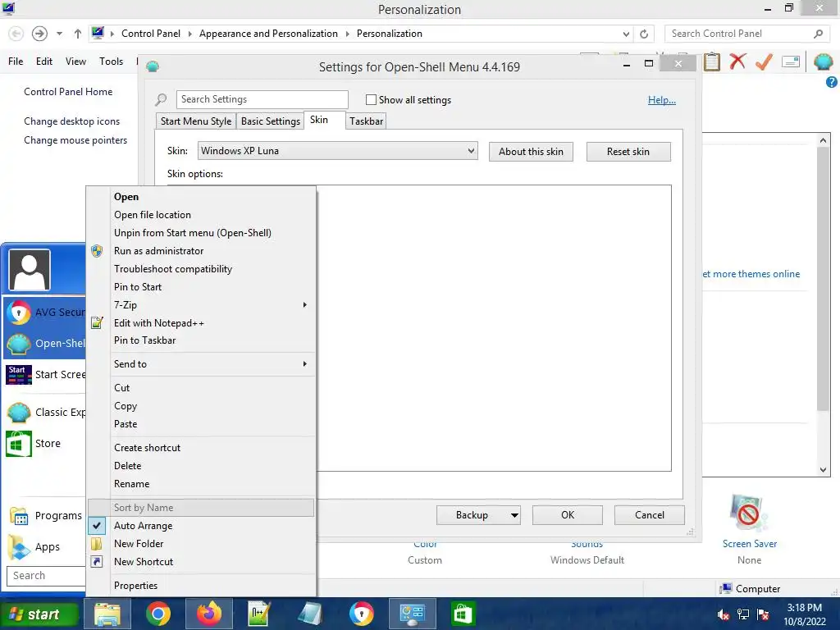Open the Skin dropdown showing Windows XP Luna
Image resolution: width=840 pixels, height=630 pixels.
[x=337, y=151]
